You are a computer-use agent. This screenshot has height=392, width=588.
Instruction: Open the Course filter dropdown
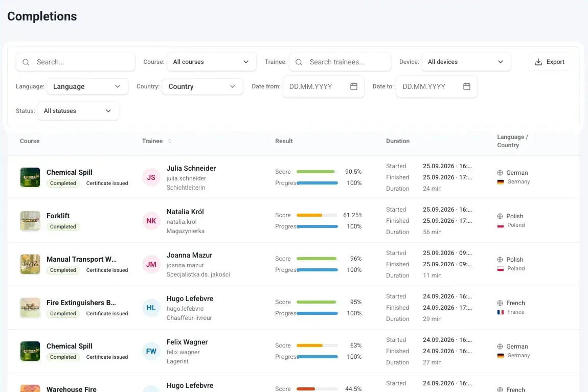[212, 62]
